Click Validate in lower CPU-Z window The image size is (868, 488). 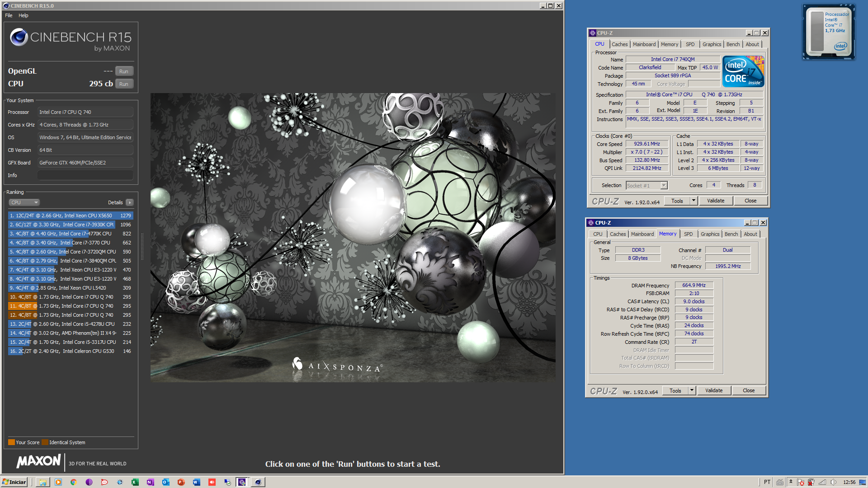[x=714, y=390]
